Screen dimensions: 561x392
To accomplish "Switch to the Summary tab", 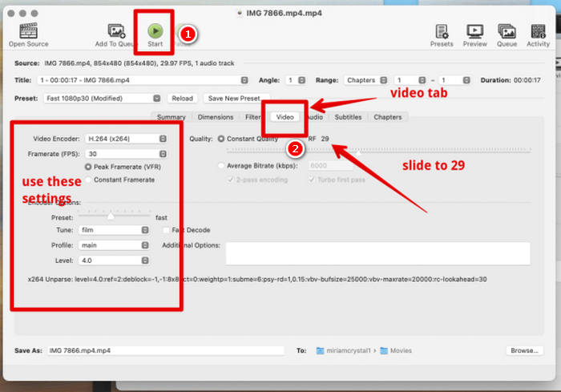I will [x=172, y=117].
